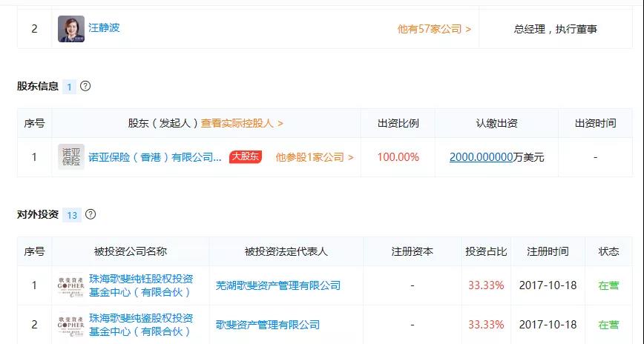The height and width of the screenshot is (344, 644).
Task: Click help icon beside 股东信息
Action: [85, 86]
